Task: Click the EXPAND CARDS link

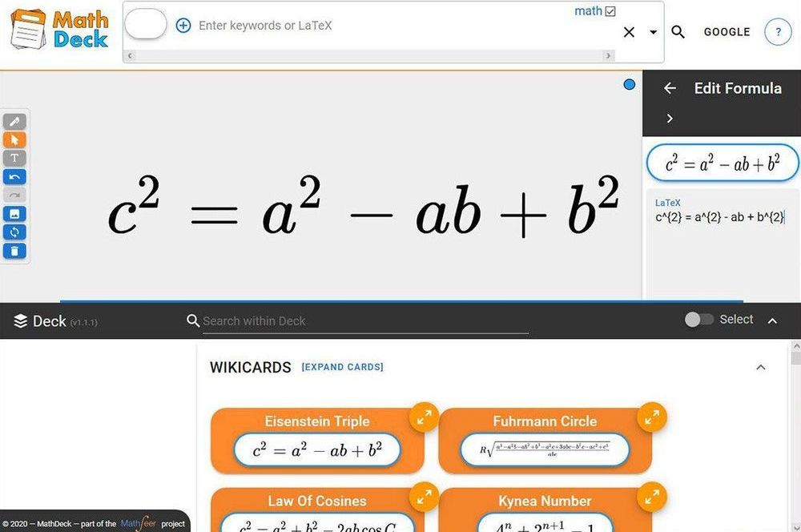Action: [x=342, y=367]
